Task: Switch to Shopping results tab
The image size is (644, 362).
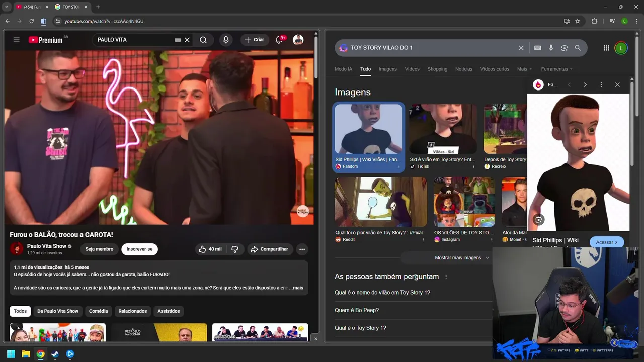Action: [x=437, y=69]
